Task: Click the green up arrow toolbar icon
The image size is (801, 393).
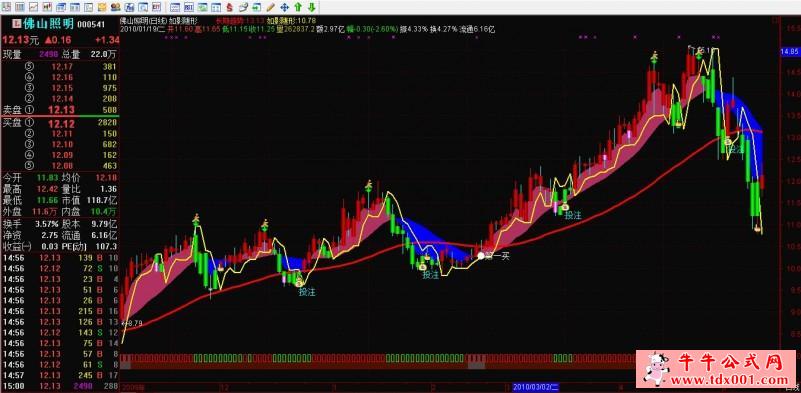Action: (298, 7)
